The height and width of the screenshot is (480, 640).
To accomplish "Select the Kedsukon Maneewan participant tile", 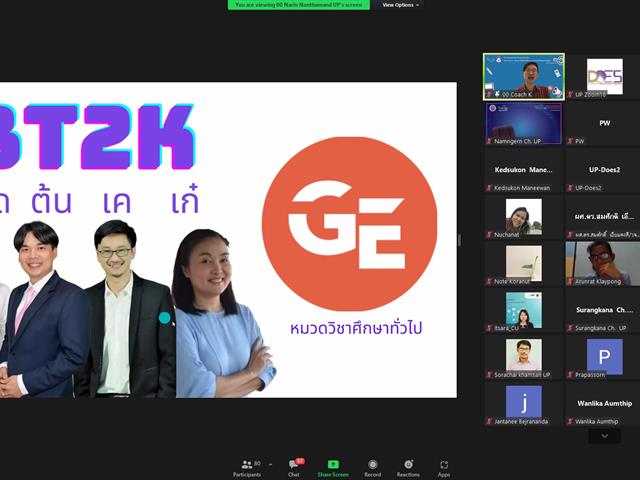I will coord(524,170).
